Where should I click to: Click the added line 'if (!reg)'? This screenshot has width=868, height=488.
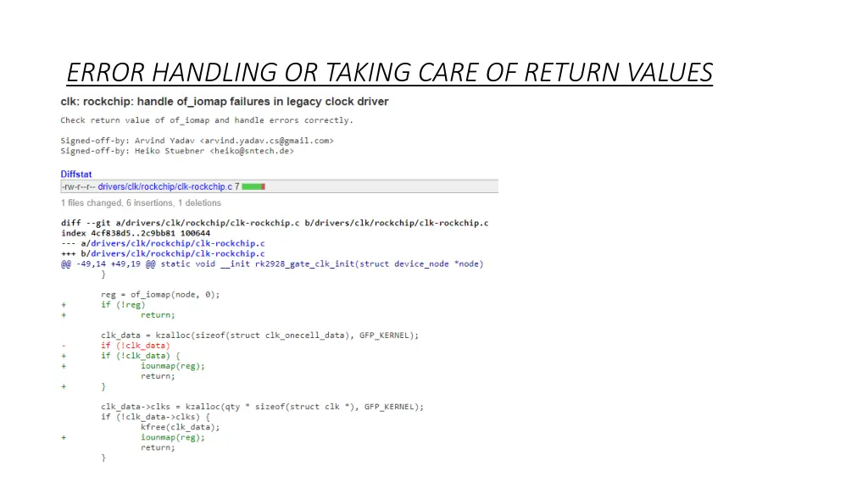point(123,305)
